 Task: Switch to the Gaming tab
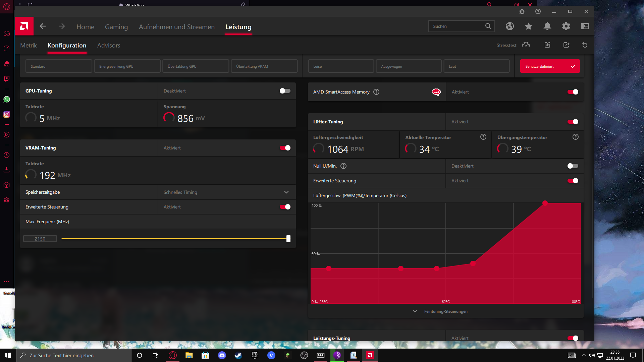click(x=116, y=27)
